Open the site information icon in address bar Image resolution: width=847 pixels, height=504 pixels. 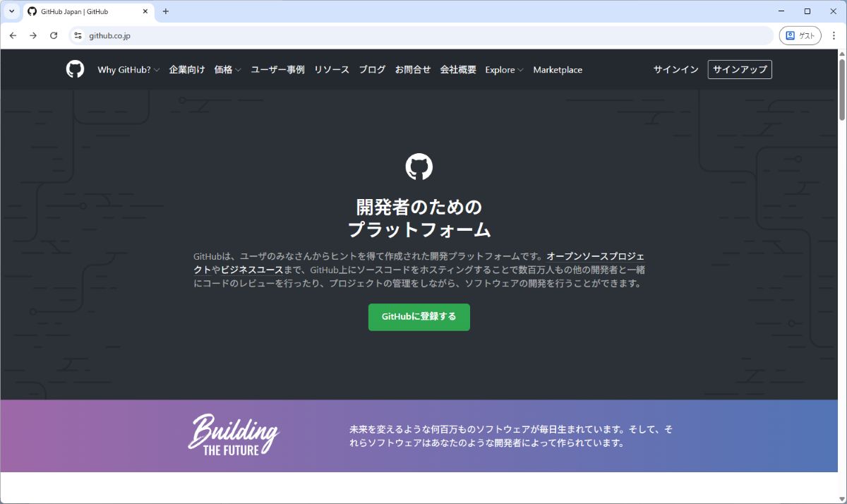coord(78,35)
